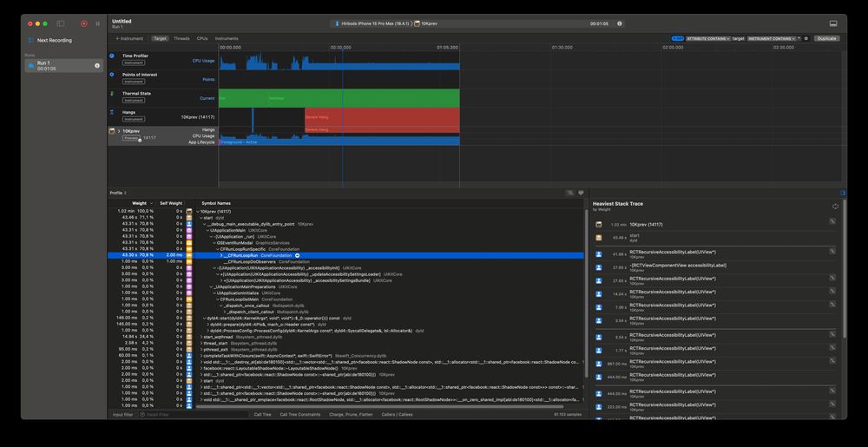This screenshot has height=447, width=868.
Task: Click the recording info icon next to 00:01:05
Action: (620, 23)
